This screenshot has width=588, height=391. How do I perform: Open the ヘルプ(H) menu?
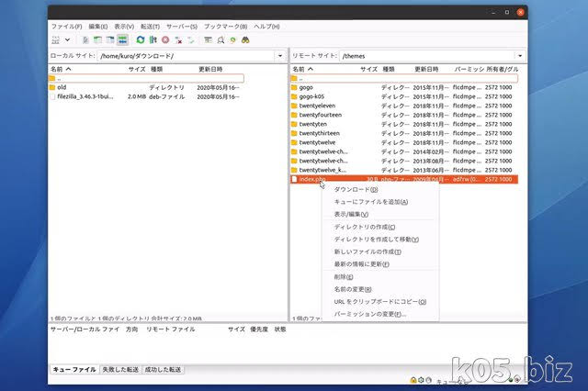[x=266, y=27]
